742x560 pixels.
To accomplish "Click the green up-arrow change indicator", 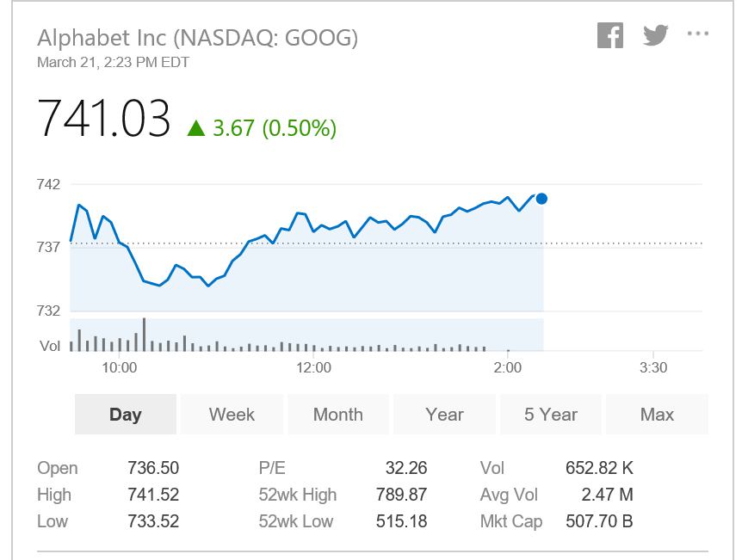I will coord(196,128).
